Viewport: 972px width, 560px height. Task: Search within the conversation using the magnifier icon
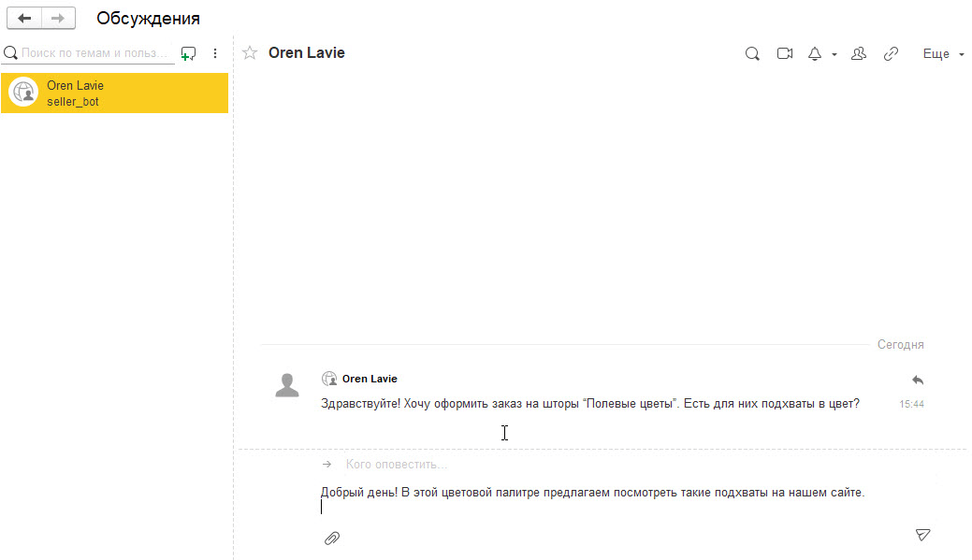coord(752,54)
